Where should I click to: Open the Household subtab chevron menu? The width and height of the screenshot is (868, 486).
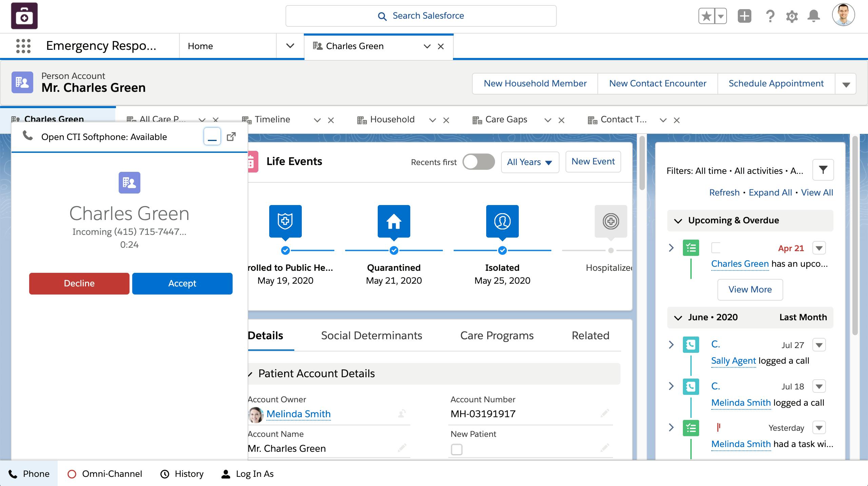(433, 120)
